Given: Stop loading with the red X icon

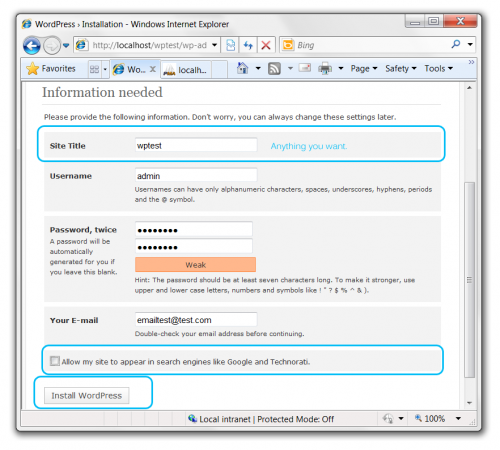Looking at the screenshot, I should [266, 45].
